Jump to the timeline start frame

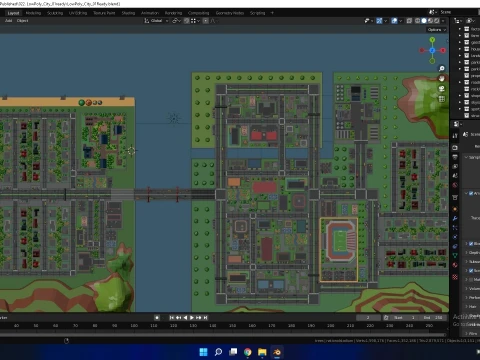172,318
